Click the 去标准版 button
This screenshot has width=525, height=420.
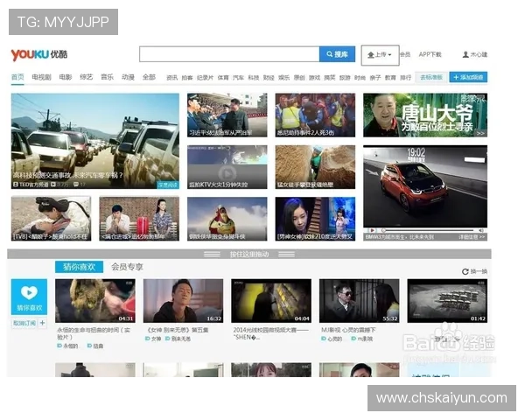coord(431,77)
